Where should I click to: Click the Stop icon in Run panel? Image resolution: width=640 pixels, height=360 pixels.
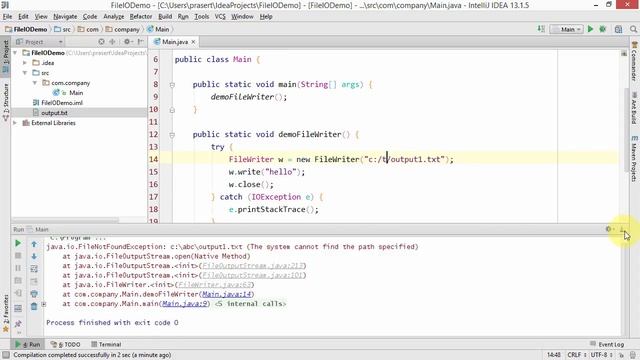coord(18,256)
